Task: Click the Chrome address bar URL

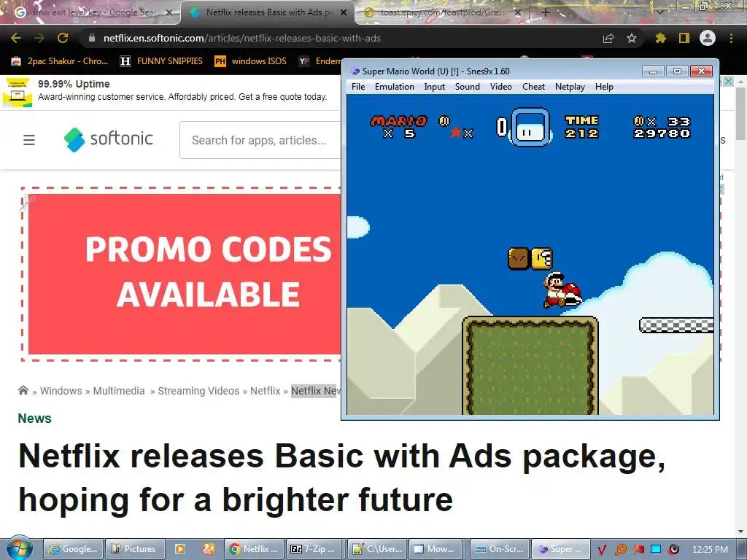Action: [x=241, y=38]
